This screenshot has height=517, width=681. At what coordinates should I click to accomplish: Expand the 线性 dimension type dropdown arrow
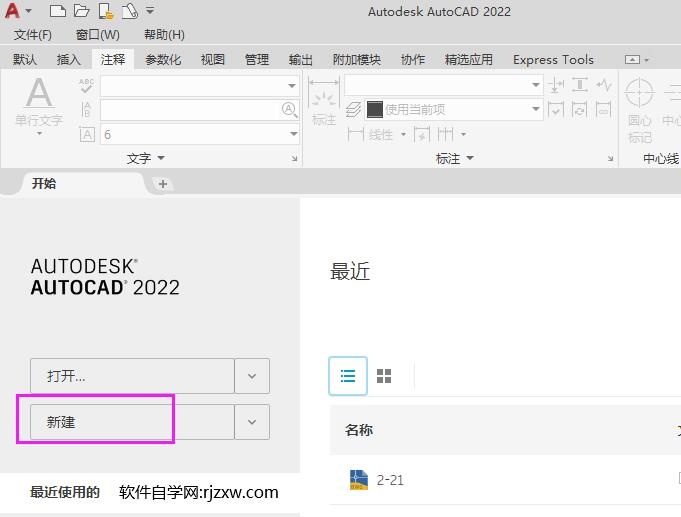click(x=403, y=134)
